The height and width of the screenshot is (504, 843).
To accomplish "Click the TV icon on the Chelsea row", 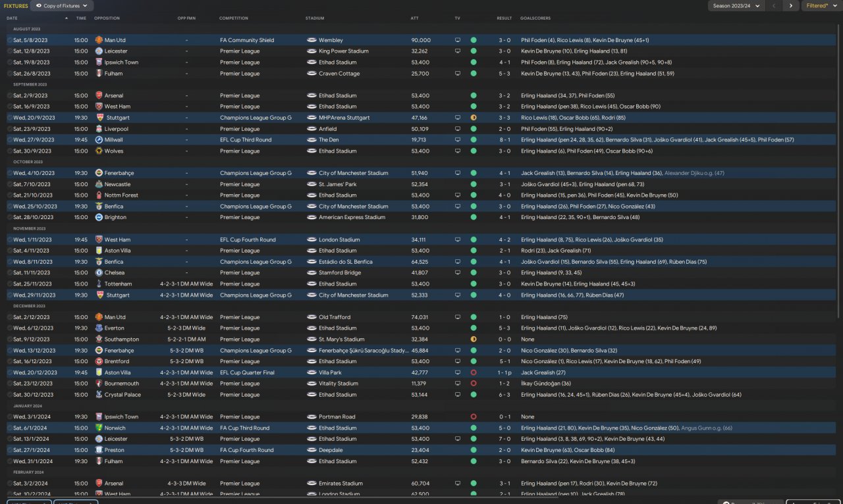I will (x=458, y=272).
